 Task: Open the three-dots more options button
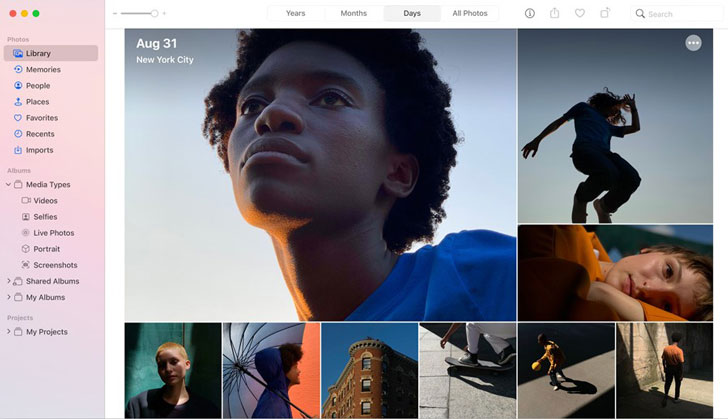coord(693,43)
